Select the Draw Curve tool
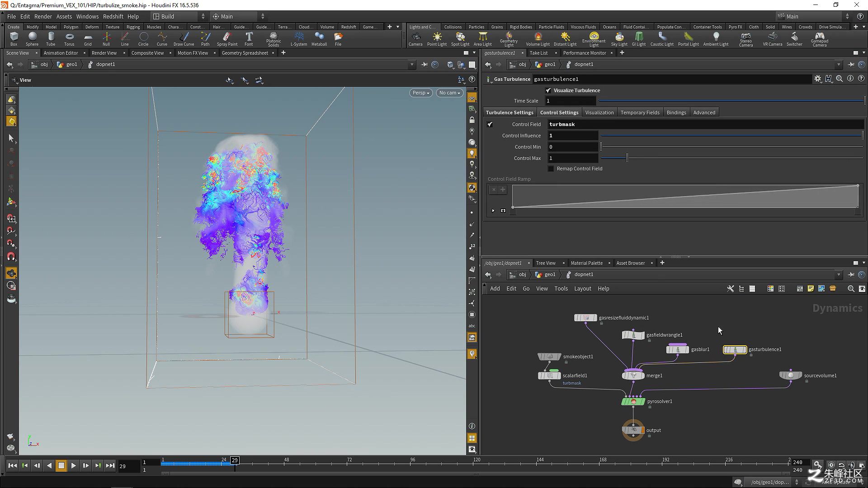This screenshot has height=488, width=868. pyautogui.click(x=184, y=39)
